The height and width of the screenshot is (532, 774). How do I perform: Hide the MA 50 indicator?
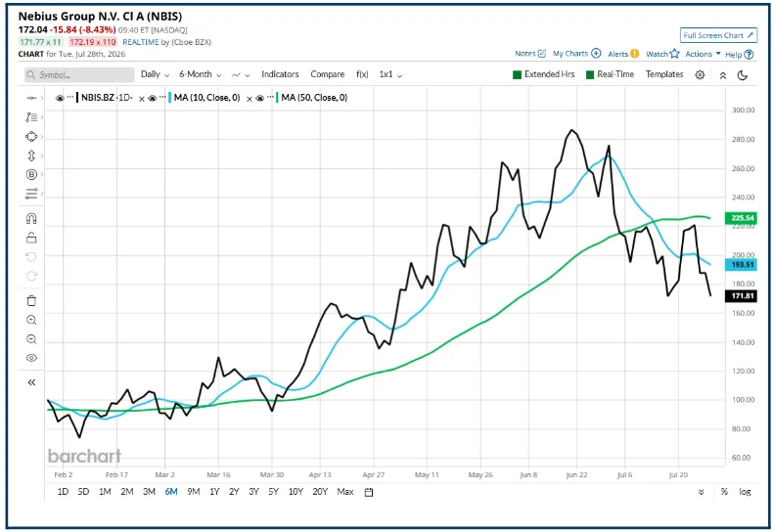(260, 98)
